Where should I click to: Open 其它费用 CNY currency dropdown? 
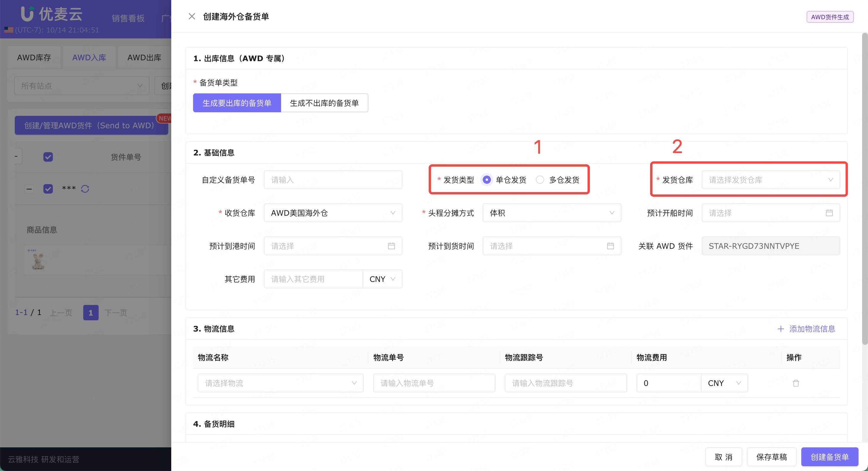382,279
